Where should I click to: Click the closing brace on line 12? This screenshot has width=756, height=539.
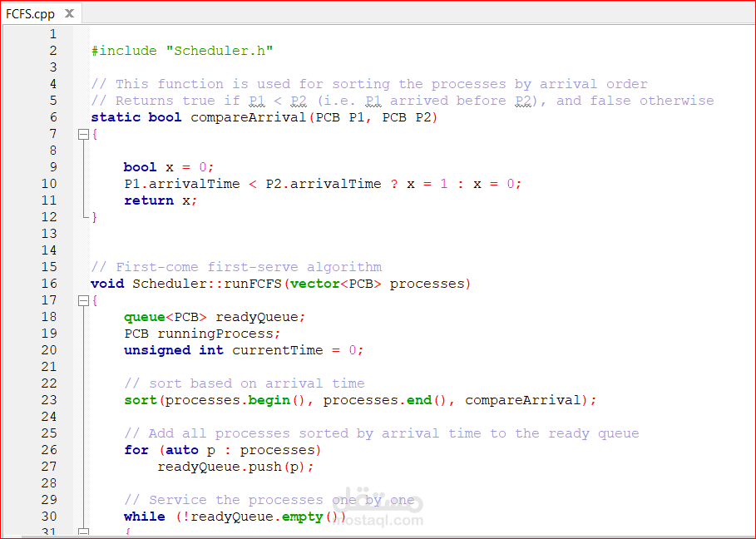(x=95, y=217)
